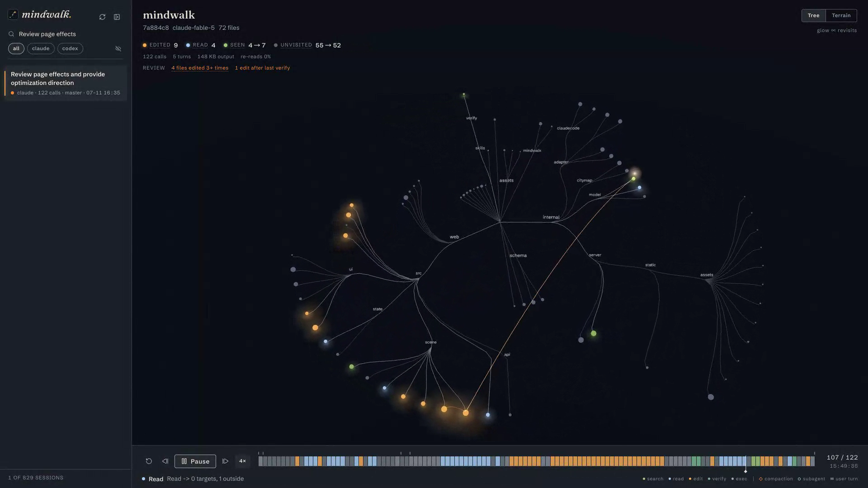The width and height of the screenshot is (868, 488).
Task: Click the '1 OF 829 SESSIONS' status
Action: click(x=36, y=478)
